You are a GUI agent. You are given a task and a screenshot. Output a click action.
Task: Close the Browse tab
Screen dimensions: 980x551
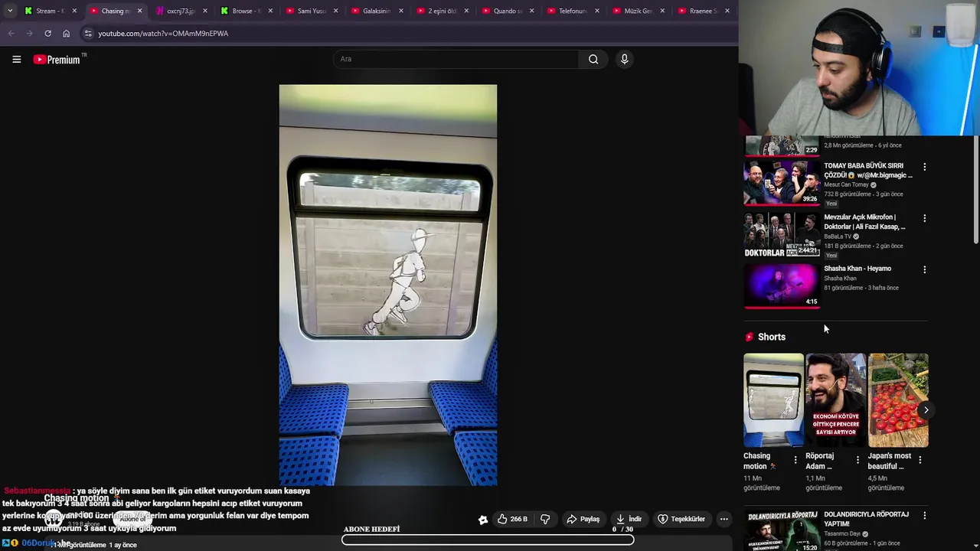click(270, 11)
